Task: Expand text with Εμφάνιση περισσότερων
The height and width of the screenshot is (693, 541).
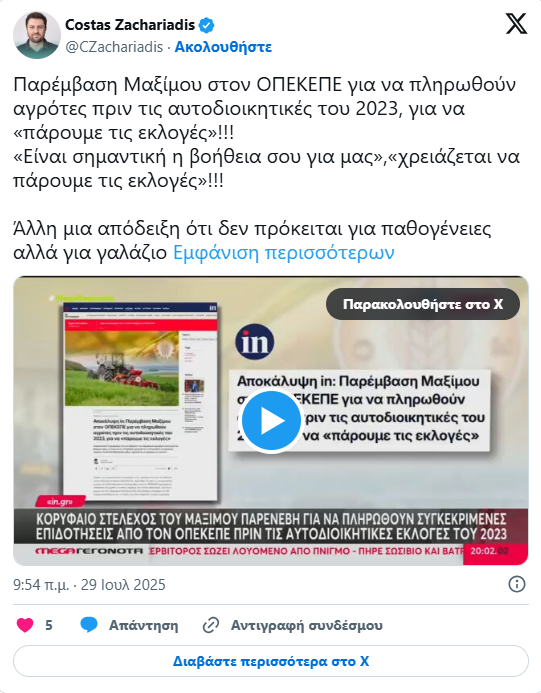Action: 283,253
